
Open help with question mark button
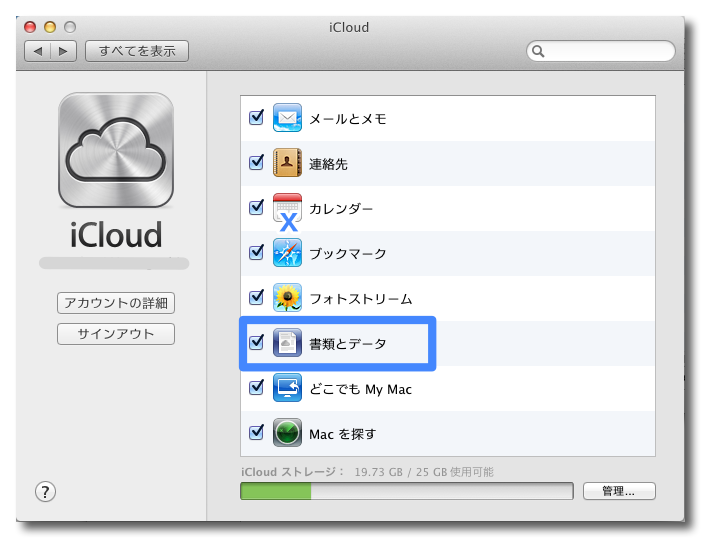point(45,491)
